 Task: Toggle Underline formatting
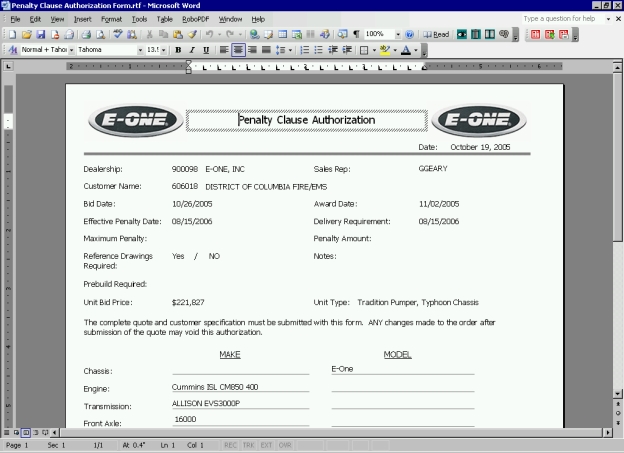coord(206,50)
